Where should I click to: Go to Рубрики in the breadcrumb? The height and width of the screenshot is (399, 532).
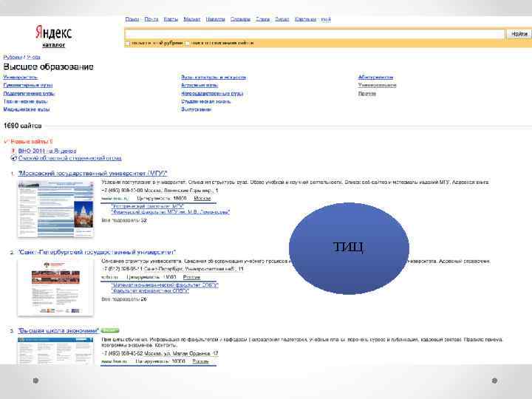pos(13,57)
